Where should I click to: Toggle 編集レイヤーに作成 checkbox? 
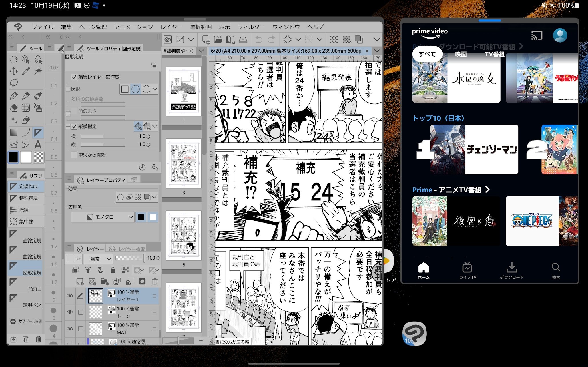[x=74, y=77]
